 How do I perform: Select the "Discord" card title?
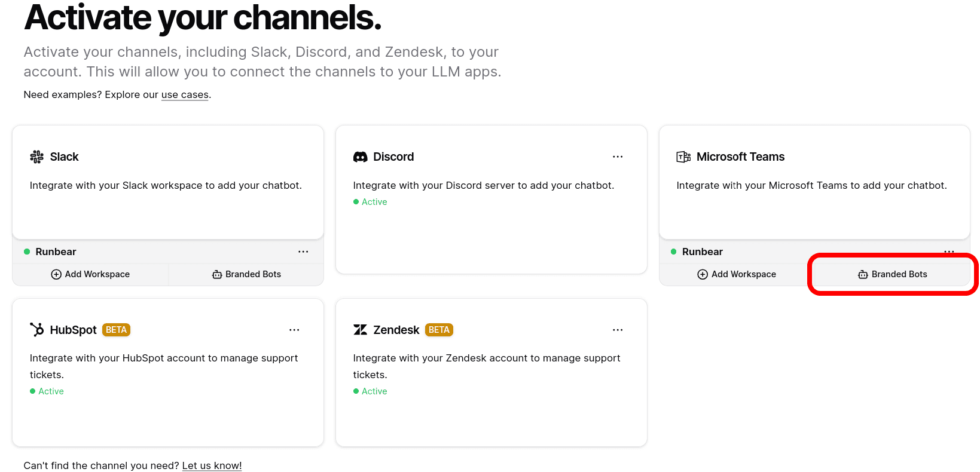pos(393,157)
